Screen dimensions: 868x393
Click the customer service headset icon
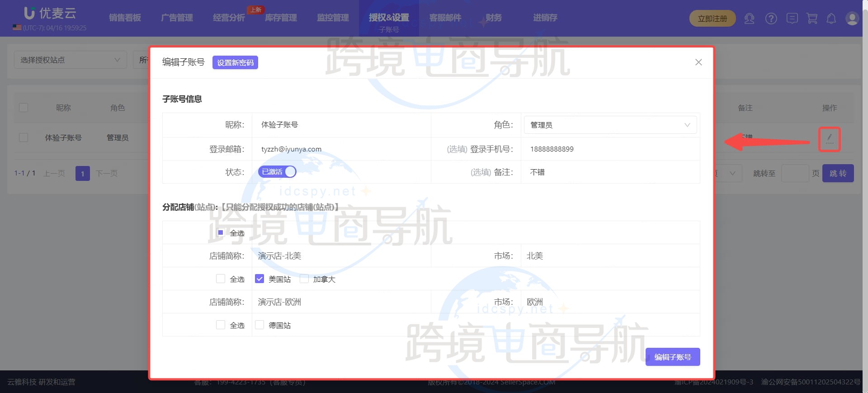click(749, 19)
